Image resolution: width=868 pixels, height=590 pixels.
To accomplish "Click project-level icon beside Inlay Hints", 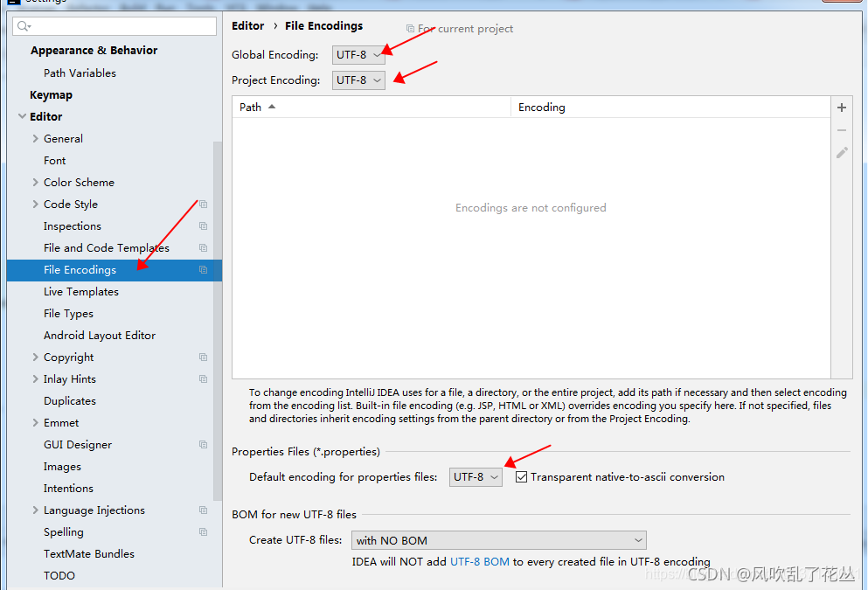I will pyautogui.click(x=203, y=379).
